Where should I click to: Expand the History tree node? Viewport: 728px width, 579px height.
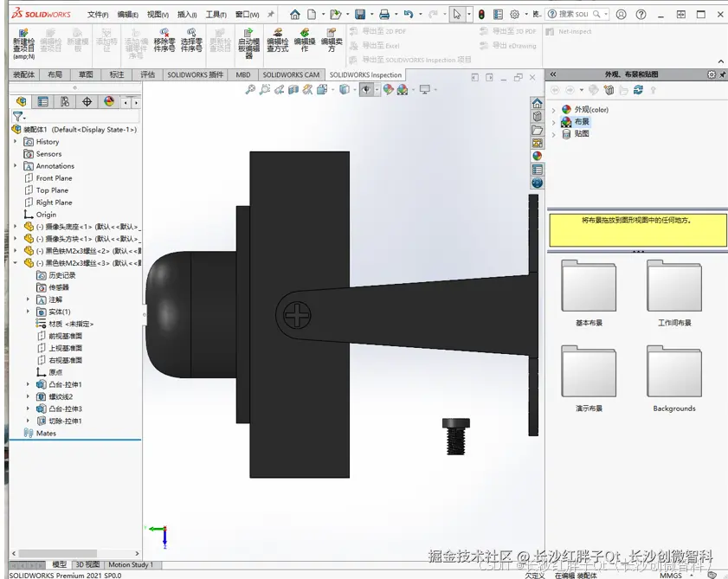click(16, 141)
